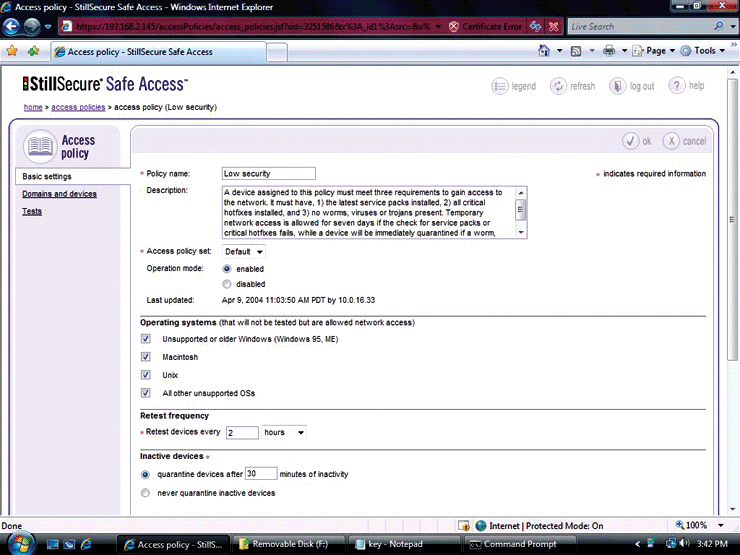Screen dimensions: 740x555
Task: Toggle the Macintosh checkbox
Action: click(146, 357)
